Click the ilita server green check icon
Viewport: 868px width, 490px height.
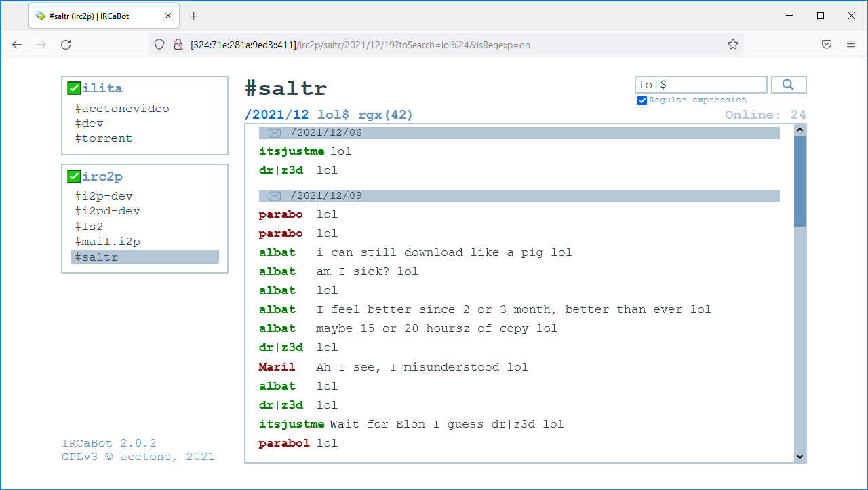(x=74, y=88)
